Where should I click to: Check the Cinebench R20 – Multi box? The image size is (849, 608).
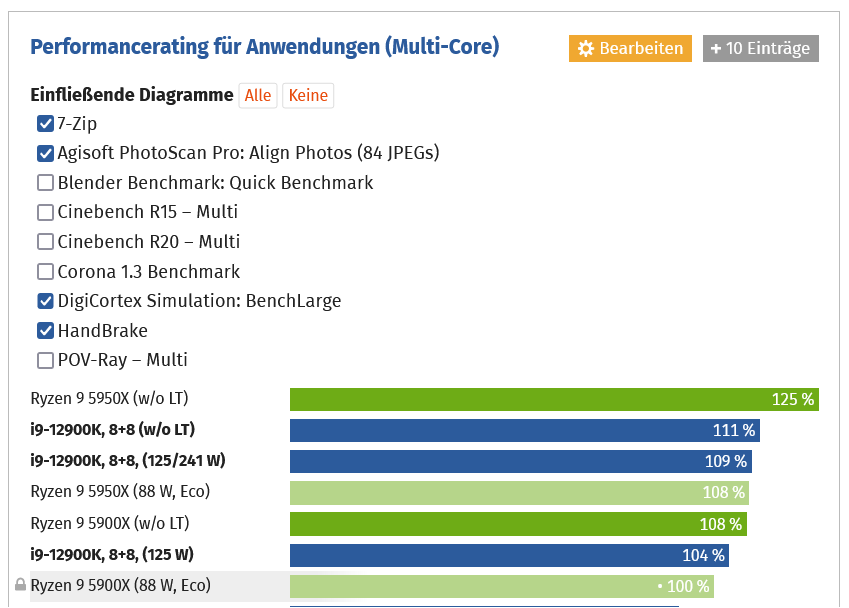(45, 241)
